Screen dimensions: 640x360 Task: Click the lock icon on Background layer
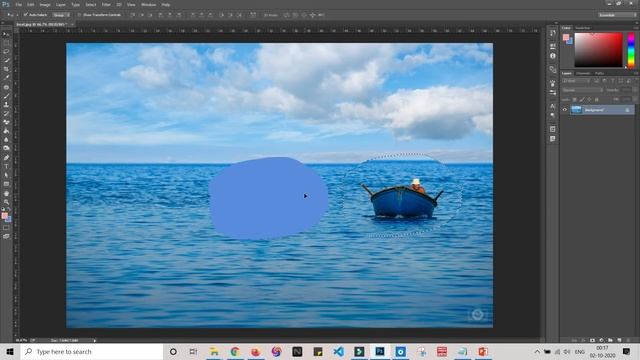click(627, 110)
